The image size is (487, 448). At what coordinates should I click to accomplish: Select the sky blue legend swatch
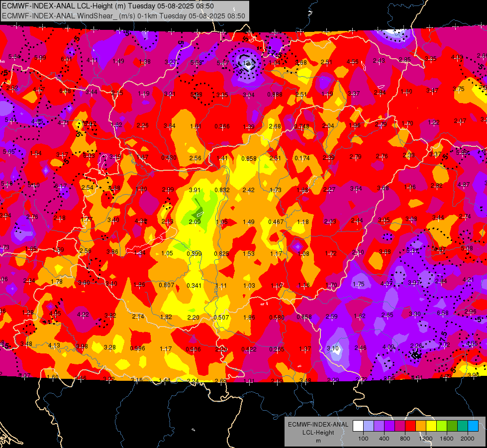coord(473,426)
